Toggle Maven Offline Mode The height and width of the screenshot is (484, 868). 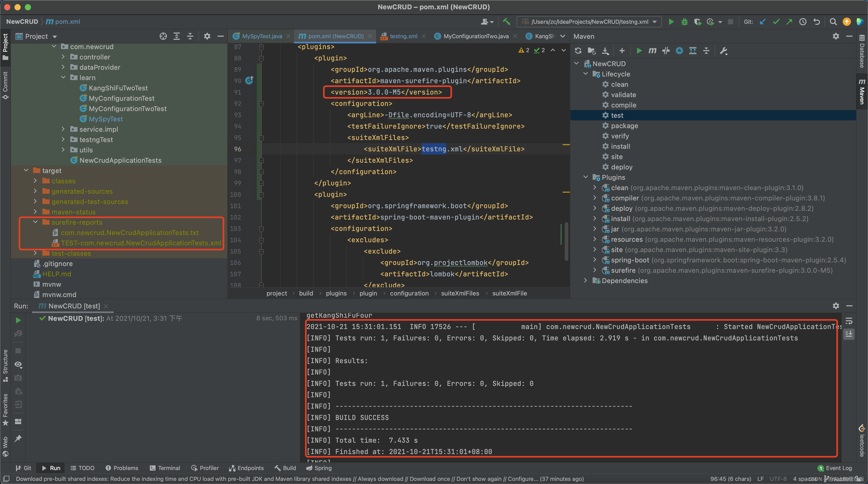(x=666, y=51)
